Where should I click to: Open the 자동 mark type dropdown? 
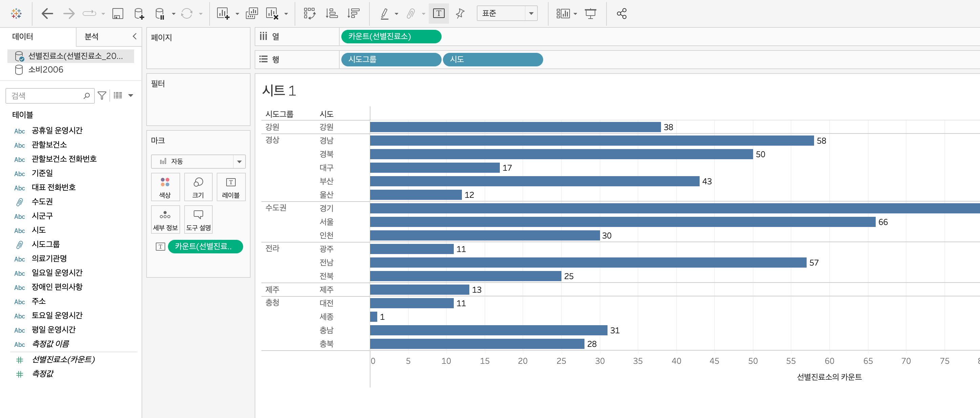click(198, 162)
